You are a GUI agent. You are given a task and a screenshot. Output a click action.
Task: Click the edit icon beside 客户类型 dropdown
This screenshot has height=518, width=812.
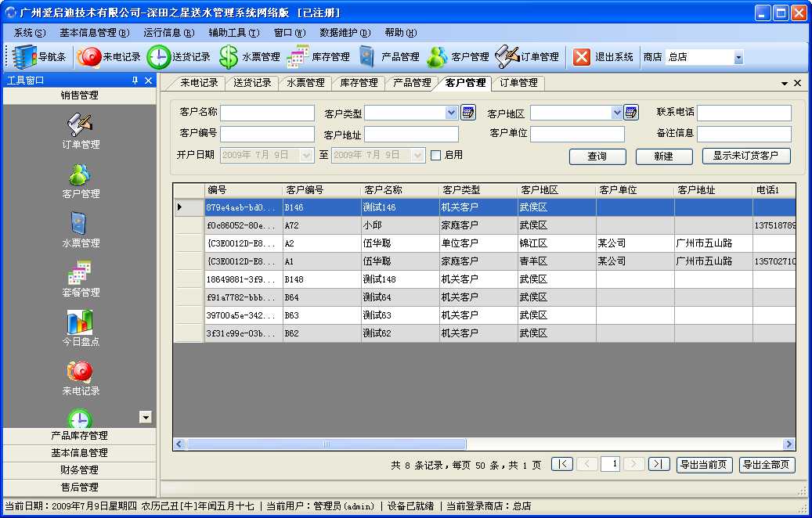point(468,113)
